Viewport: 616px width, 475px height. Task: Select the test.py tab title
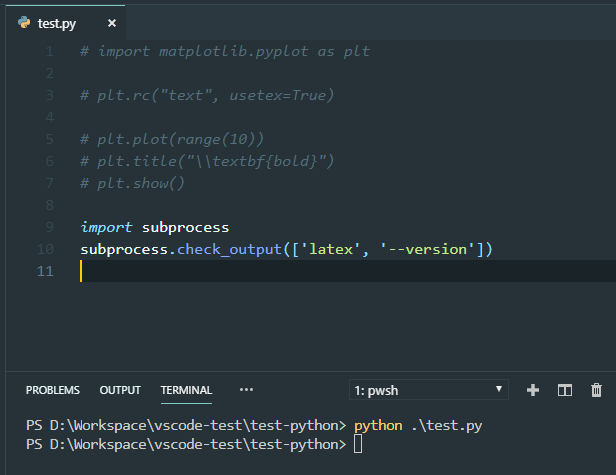point(57,24)
